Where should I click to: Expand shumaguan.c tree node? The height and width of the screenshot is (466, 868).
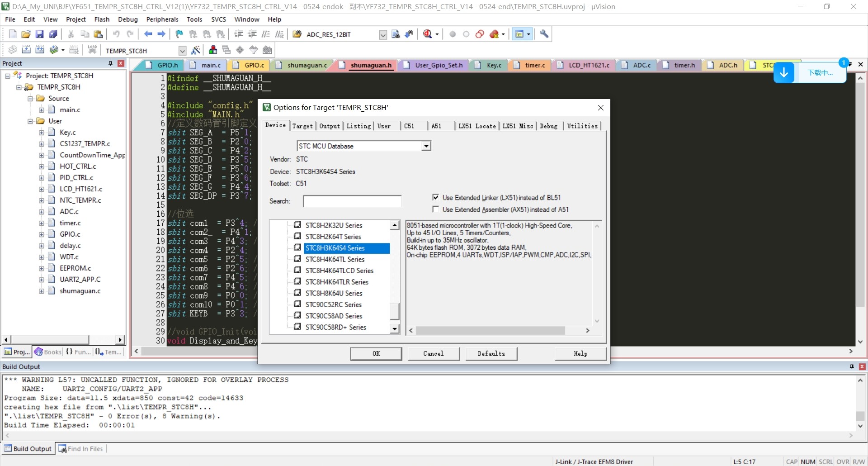[x=42, y=291]
